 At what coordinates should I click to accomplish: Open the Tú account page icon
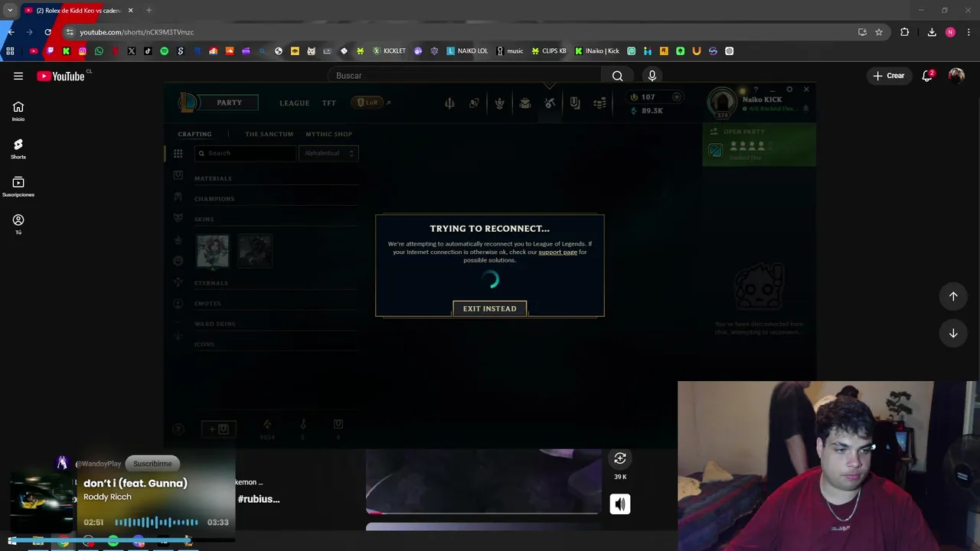coord(18,223)
